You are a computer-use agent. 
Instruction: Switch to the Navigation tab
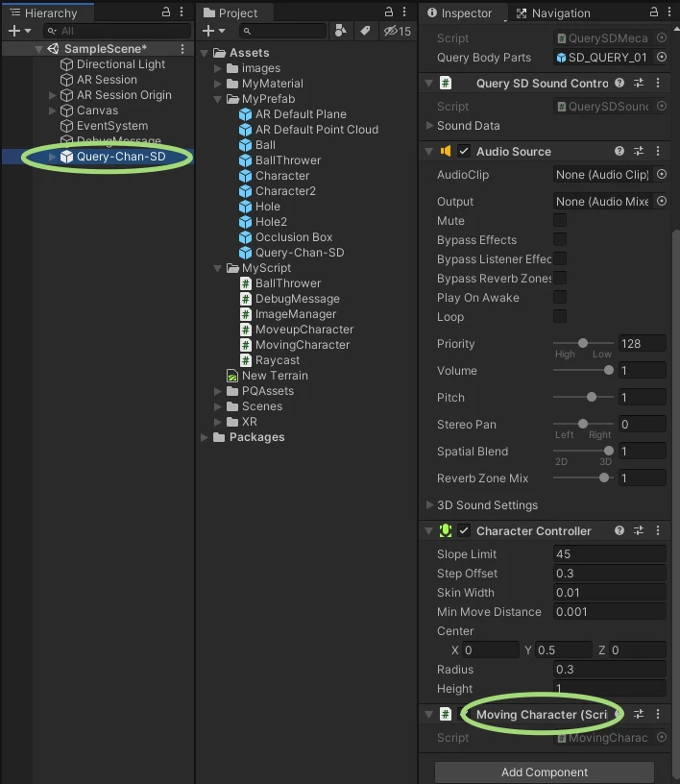coord(553,13)
